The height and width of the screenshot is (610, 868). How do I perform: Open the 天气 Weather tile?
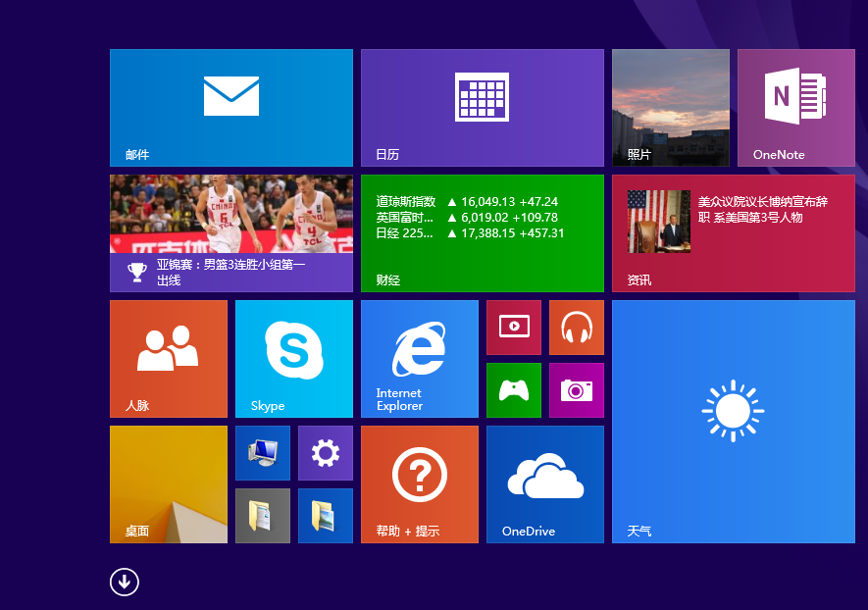click(x=734, y=422)
